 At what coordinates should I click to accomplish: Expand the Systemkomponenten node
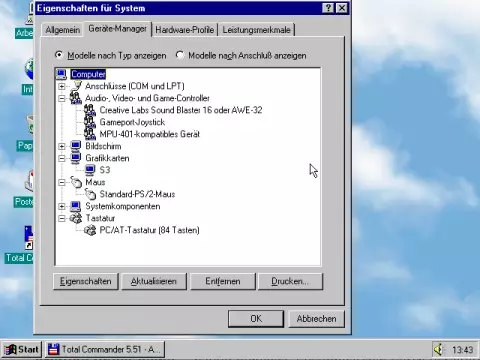[x=62, y=206]
